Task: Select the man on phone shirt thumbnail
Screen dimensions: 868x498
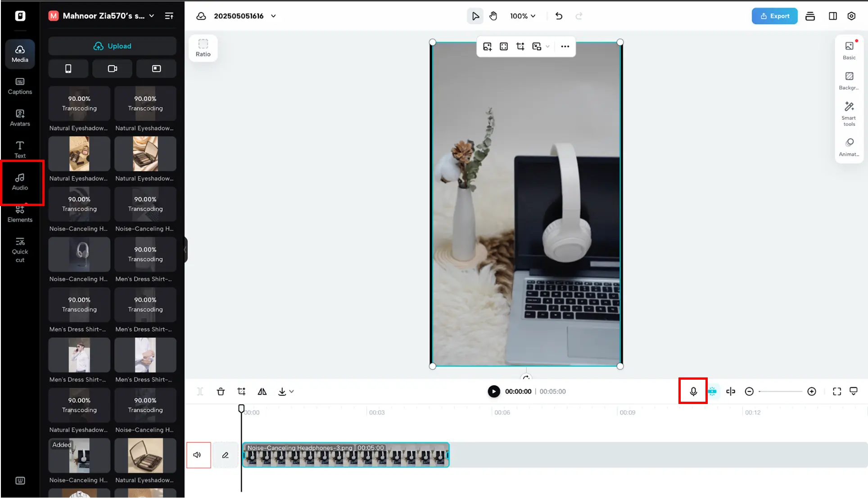Action: (79, 355)
